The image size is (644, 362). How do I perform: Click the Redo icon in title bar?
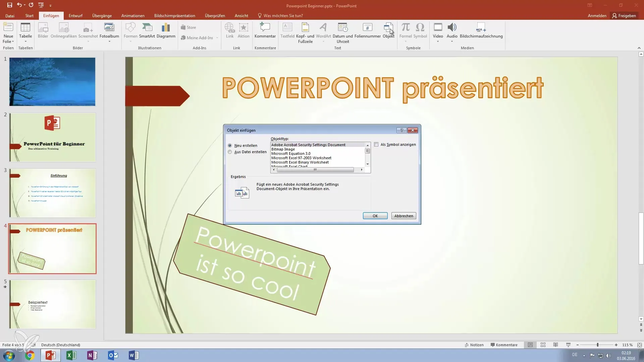pos(31,5)
